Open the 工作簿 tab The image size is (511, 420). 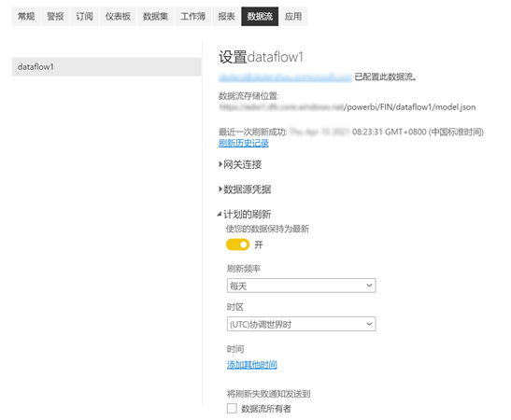click(193, 16)
